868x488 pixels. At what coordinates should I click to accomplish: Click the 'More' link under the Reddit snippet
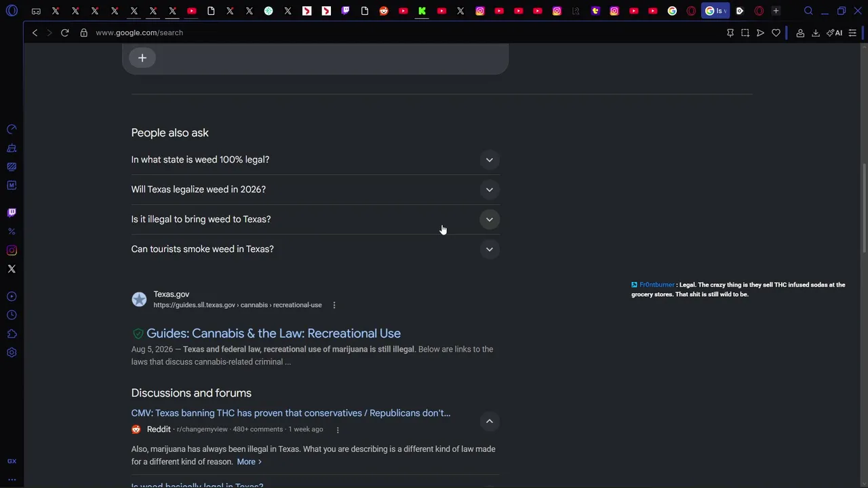pos(249,462)
